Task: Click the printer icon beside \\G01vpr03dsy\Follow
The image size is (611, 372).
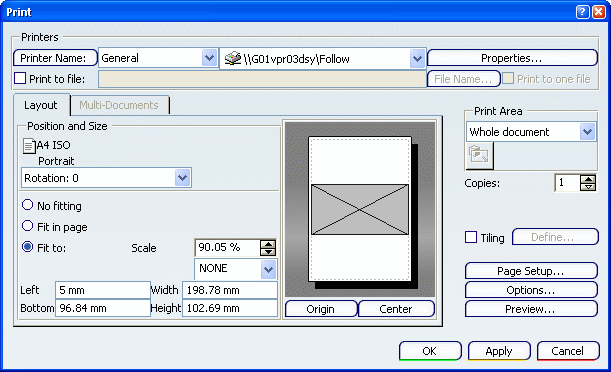Action: [233, 58]
